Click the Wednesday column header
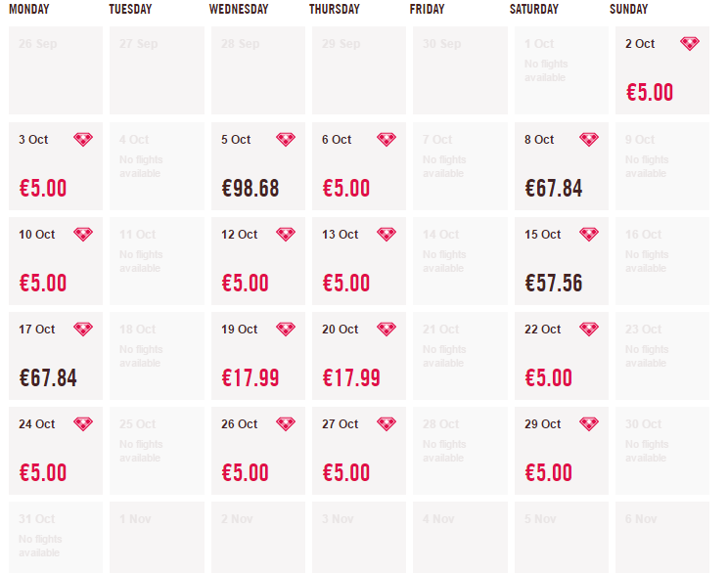728x573 pixels. (x=239, y=9)
